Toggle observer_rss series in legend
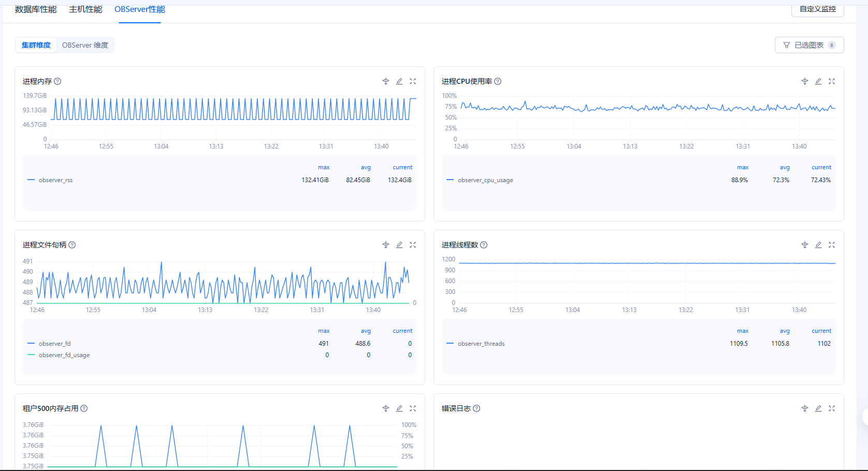The width and height of the screenshot is (868, 471). [x=55, y=180]
